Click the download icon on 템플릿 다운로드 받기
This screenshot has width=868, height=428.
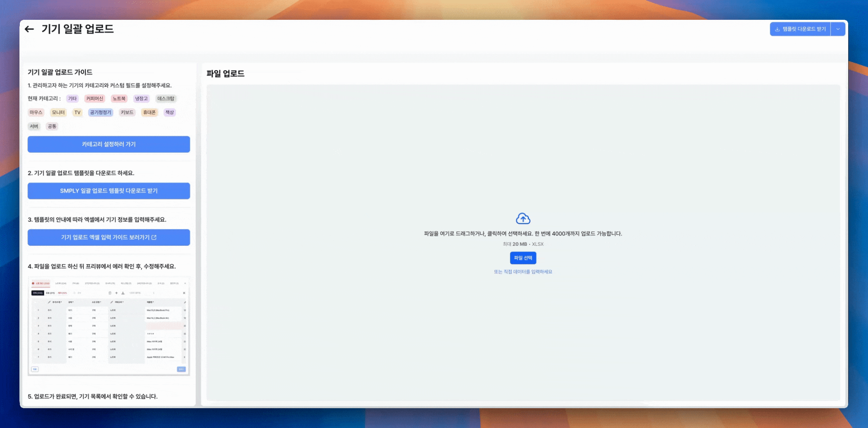coord(778,29)
